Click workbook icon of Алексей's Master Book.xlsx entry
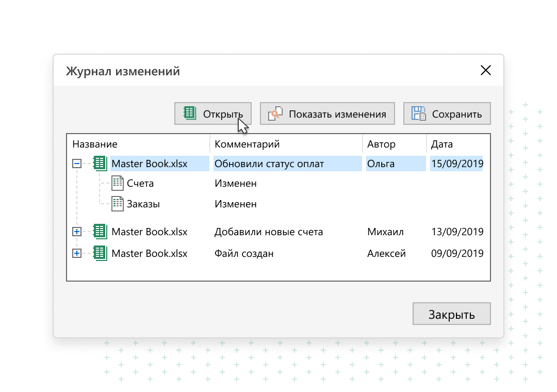Viewport: 557px width, 392px height. pos(100,253)
